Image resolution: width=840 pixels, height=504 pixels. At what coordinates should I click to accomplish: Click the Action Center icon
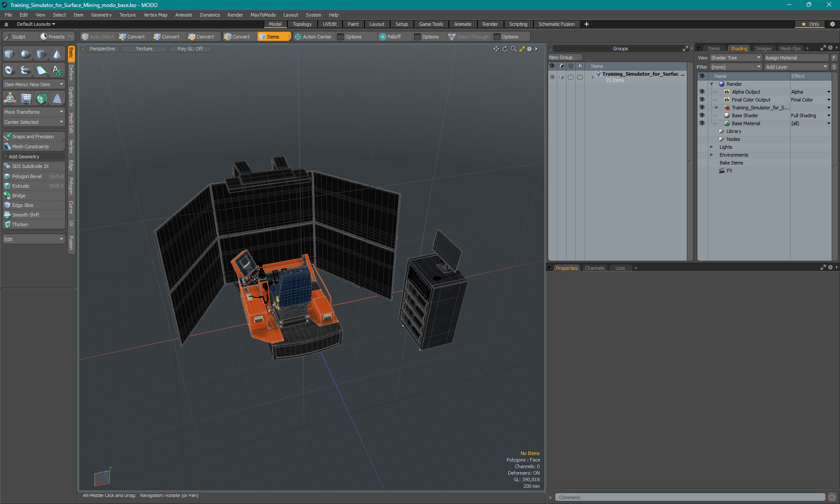[x=298, y=37]
